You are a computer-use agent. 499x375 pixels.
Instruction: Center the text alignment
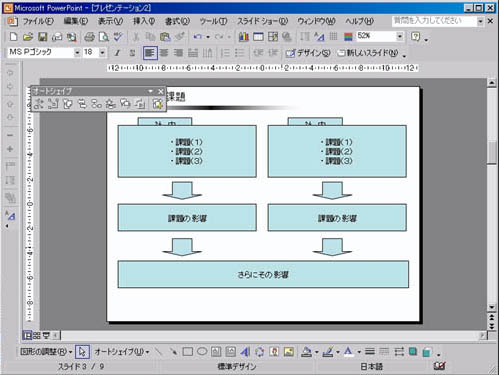[x=164, y=53]
